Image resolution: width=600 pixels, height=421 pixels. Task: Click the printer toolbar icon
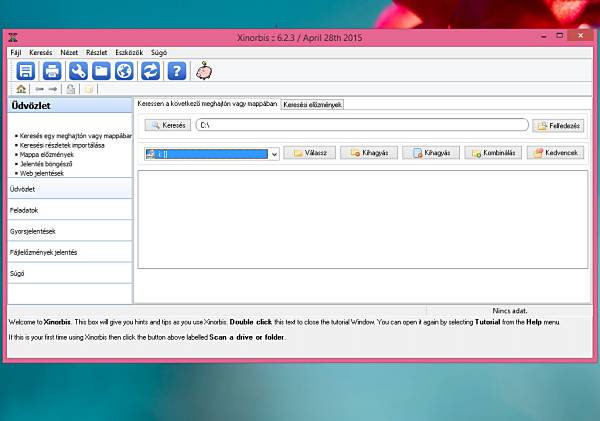[52, 71]
